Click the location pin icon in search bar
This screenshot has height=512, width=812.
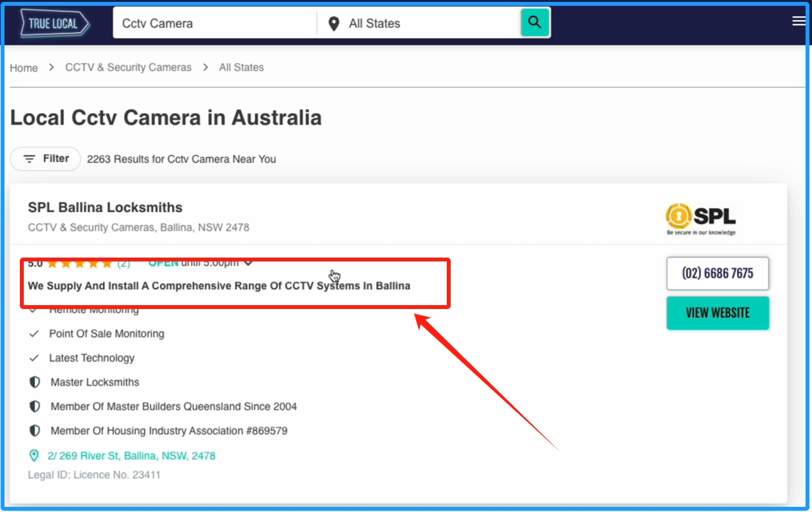pyautogui.click(x=334, y=24)
